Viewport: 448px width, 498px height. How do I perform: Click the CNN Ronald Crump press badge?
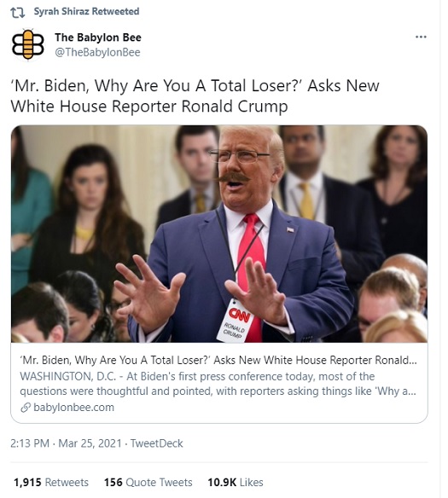tap(234, 321)
